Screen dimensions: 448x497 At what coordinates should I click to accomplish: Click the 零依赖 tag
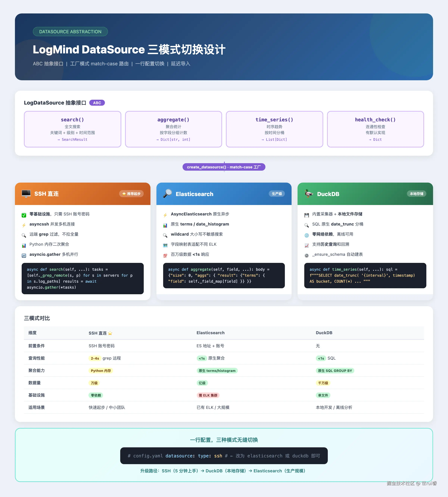(x=96, y=395)
